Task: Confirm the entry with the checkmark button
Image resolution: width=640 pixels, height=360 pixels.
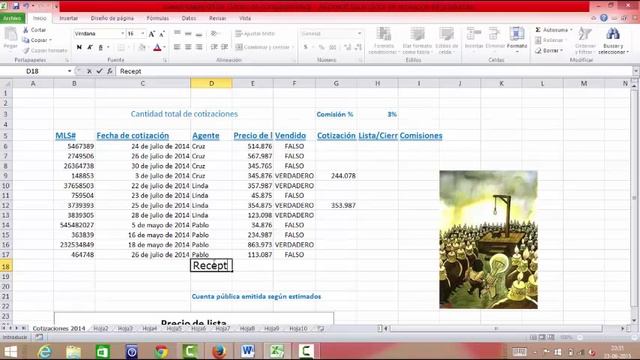Action: (x=99, y=71)
